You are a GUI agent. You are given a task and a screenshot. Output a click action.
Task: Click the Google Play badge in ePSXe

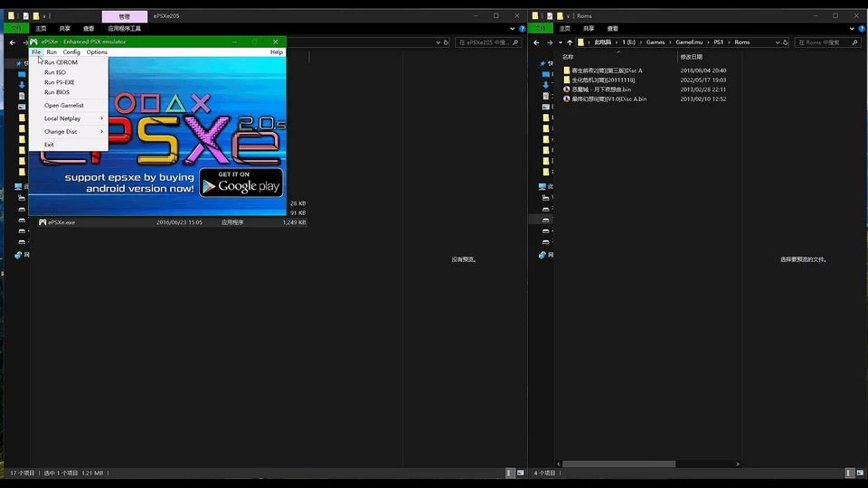point(241,182)
